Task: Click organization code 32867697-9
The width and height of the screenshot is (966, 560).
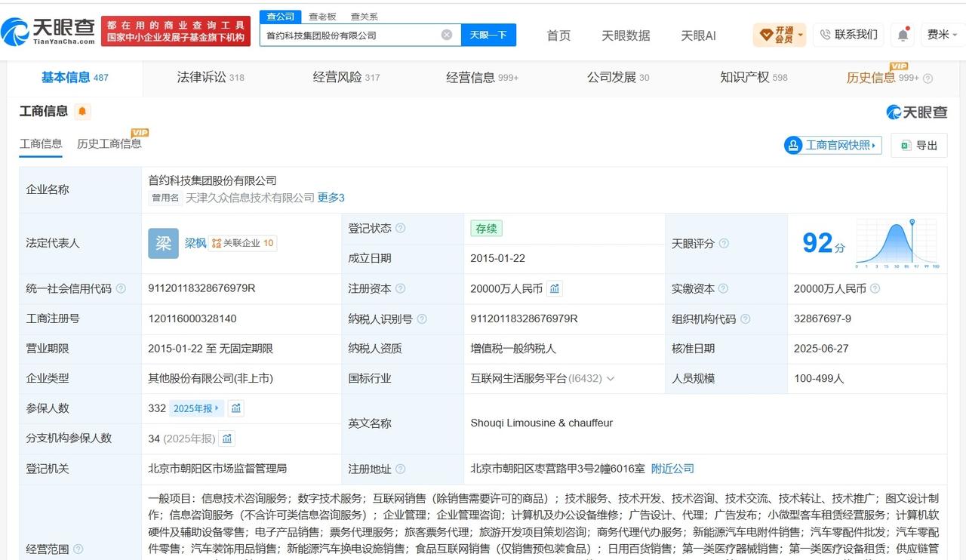Action: click(823, 318)
